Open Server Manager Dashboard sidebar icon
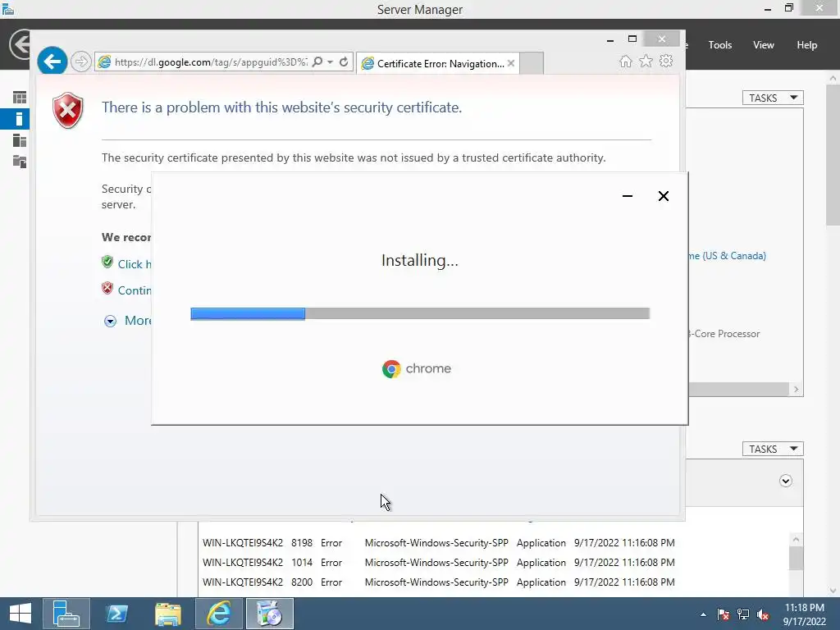The width and height of the screenshot is (840, 630). pyautogui.click(x=20, y=98)
